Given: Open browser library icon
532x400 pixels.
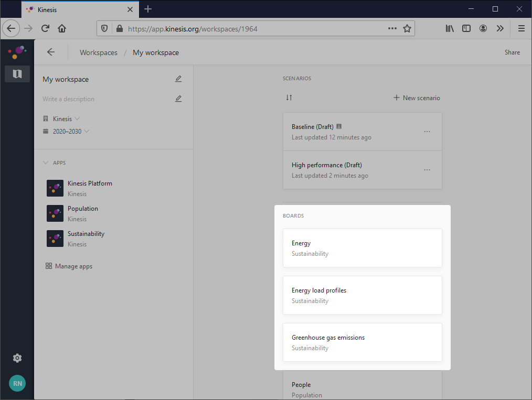Looking at the screenshot, I should pyautogui.click(x=450, y=28).
